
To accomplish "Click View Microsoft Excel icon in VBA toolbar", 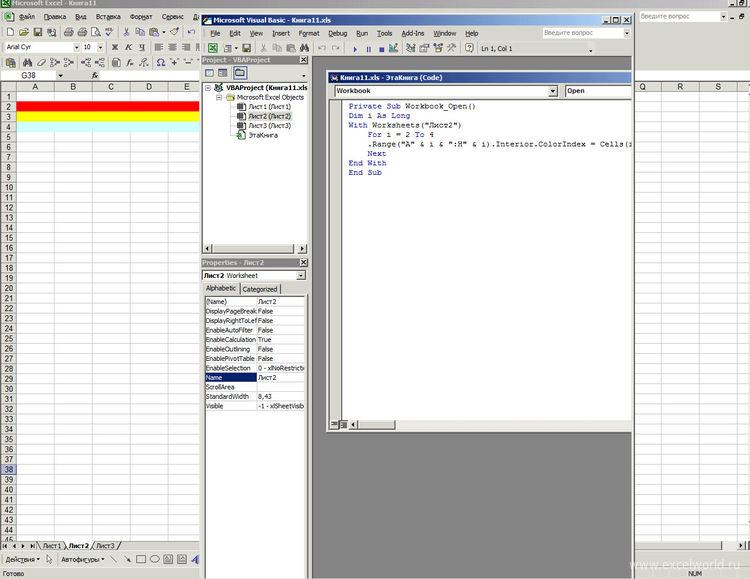I will (212, 48).
